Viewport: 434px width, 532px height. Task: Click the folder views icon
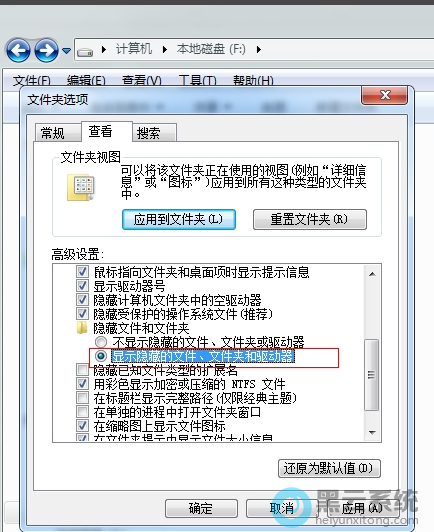[81, 188]
